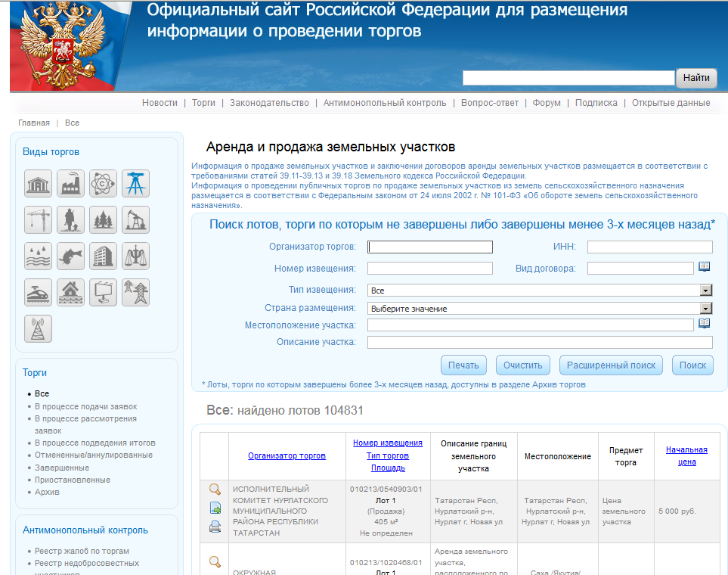Click the Расширенный поиск button
The image size is (728, 575).
point(611,365)
